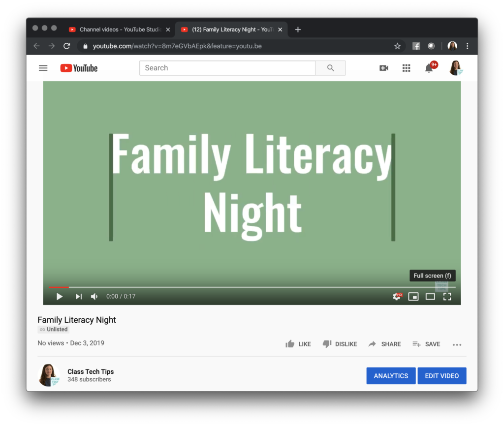Switch to the Channel videos YouTube Studio tab
Image resolution: width=504 pixels, height=426 pixels.
(117, 30)
